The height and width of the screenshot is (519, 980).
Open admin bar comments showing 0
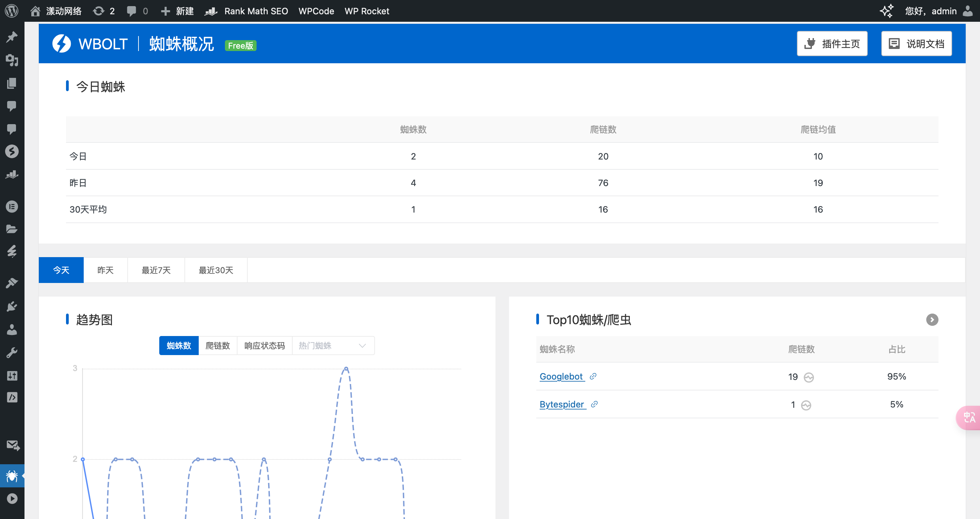[137, 11]
